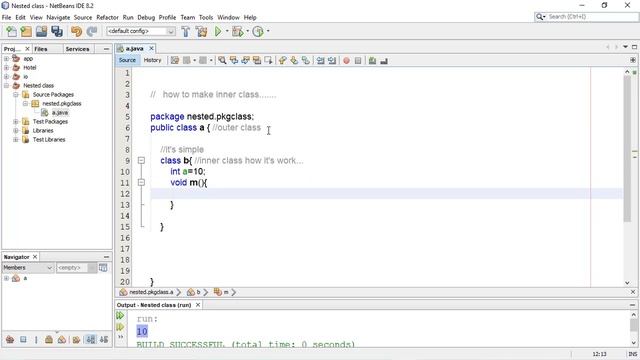
Task: Collapse the void m() code fold
Action: [141, 182]
